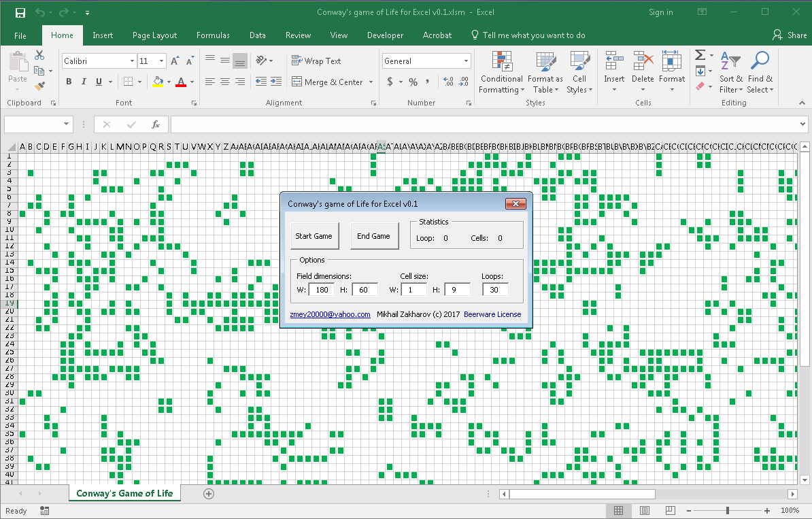The width and height of the screenshot is (812, 519).
Task: Click the End Game button
Action: pyautogui.click(x=374, y=236)
